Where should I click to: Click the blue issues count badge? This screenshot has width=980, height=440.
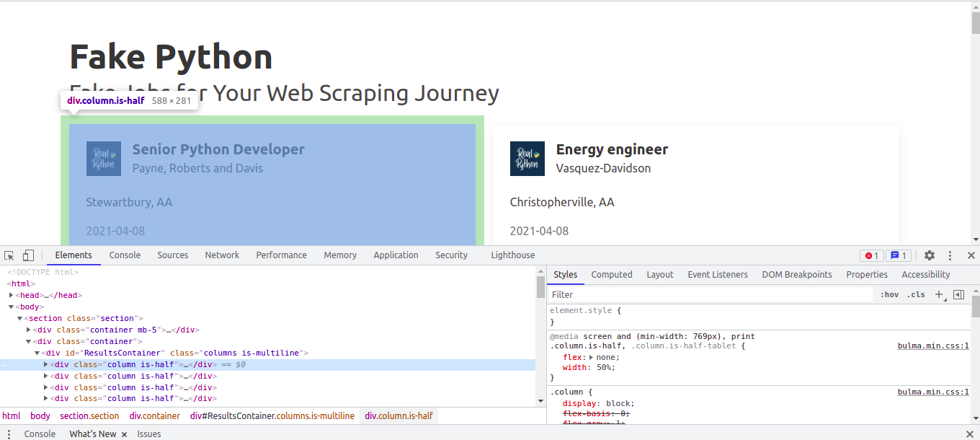[898, 255]
